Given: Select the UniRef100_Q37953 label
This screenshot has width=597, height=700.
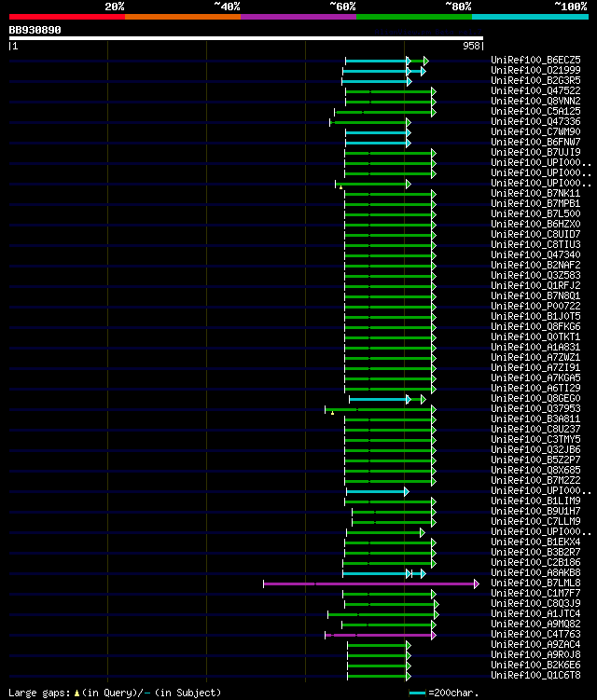Looking at the screenshot, I should coord(535,409).
